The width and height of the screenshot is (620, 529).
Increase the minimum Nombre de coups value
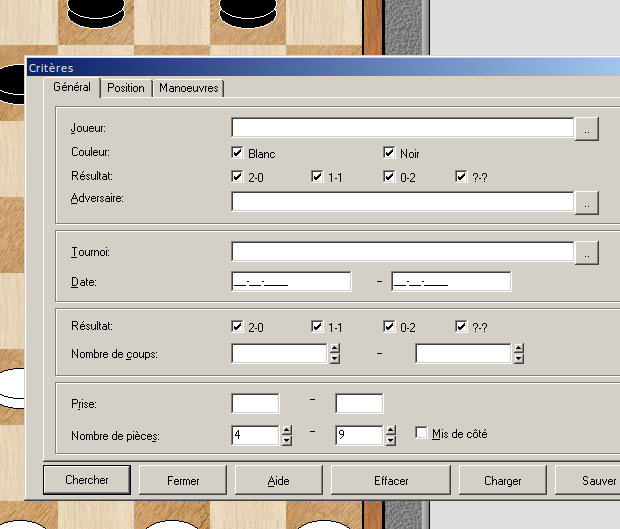(335, 349)
